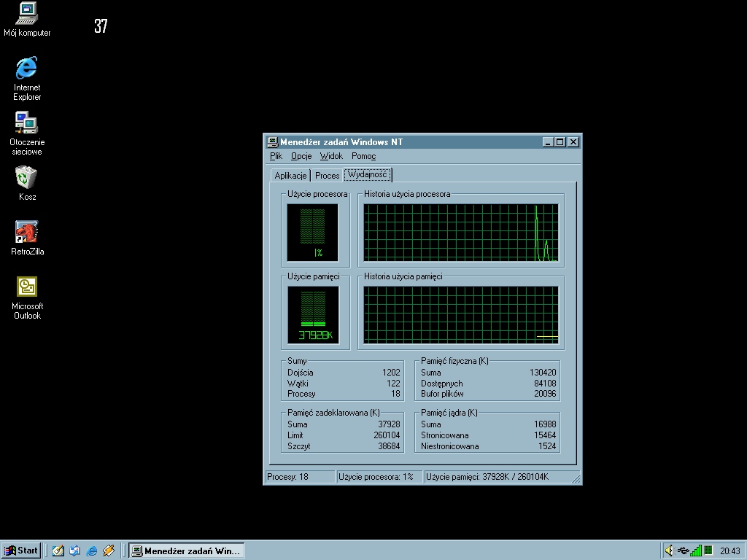Viewport: 747px width, 560px height.
Task: Close the Task Manager window
Action: point(573,142)
